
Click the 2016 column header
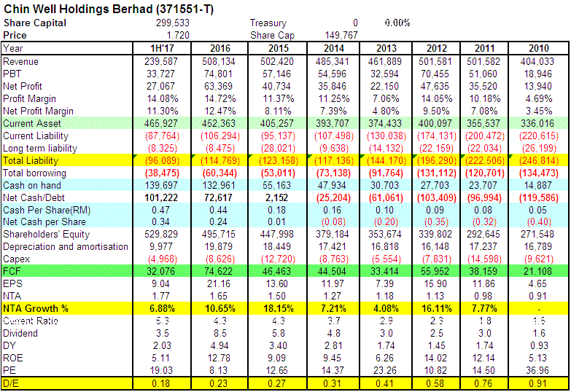pos(220,48)
